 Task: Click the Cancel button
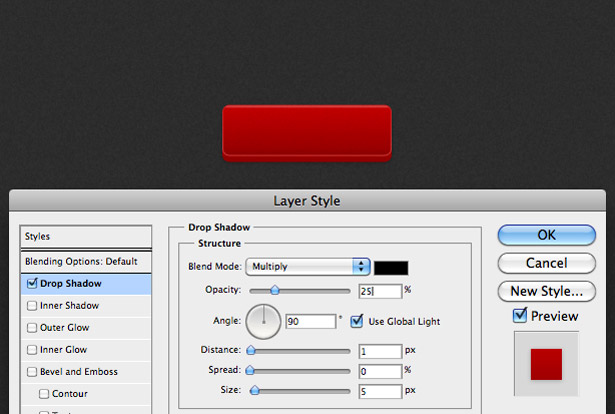coord(547,263)
